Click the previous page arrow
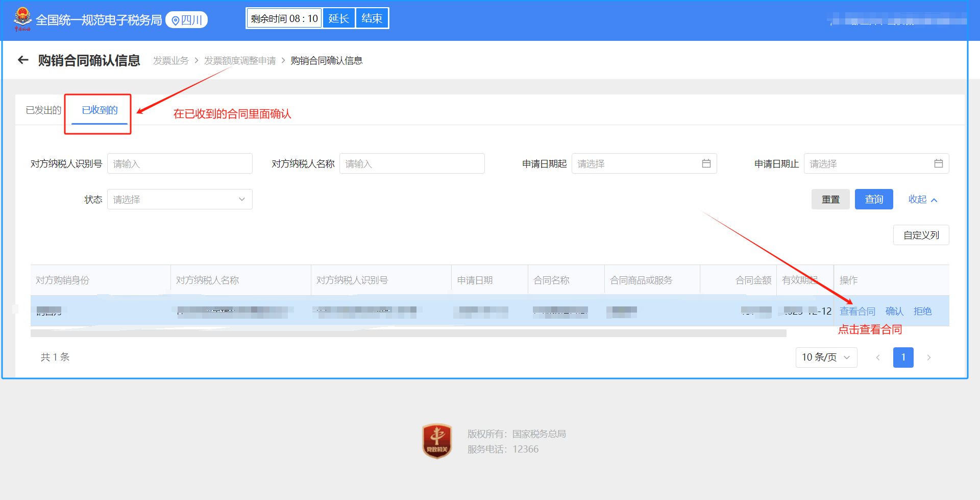980x500 pixels. click(x=878, y=358)
